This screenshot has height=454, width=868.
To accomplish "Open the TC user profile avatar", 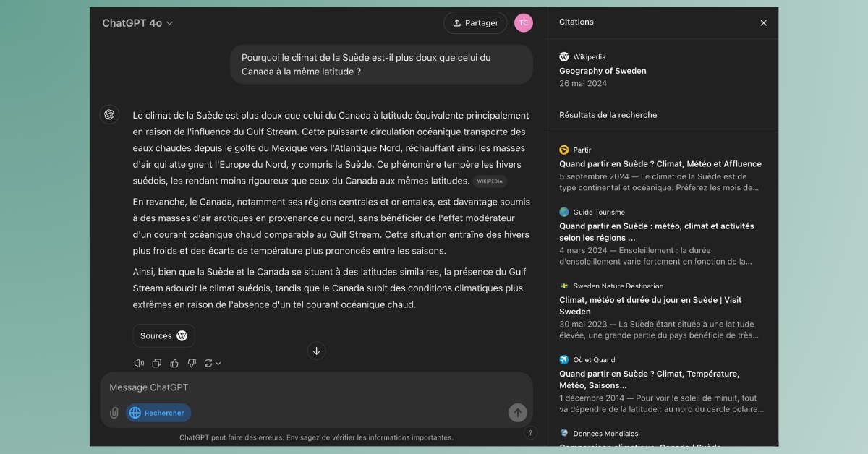I will point(524,23).
